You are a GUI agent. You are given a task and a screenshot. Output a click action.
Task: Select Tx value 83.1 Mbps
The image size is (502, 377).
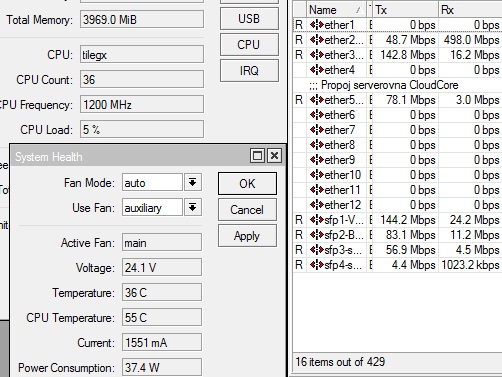point(411,235)
